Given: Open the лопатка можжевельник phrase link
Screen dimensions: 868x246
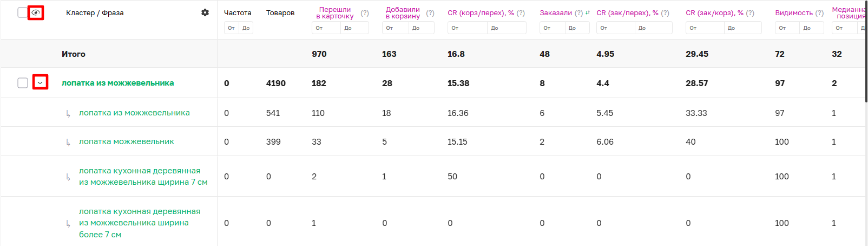Looking at the screenshot, I should (127, 141).
